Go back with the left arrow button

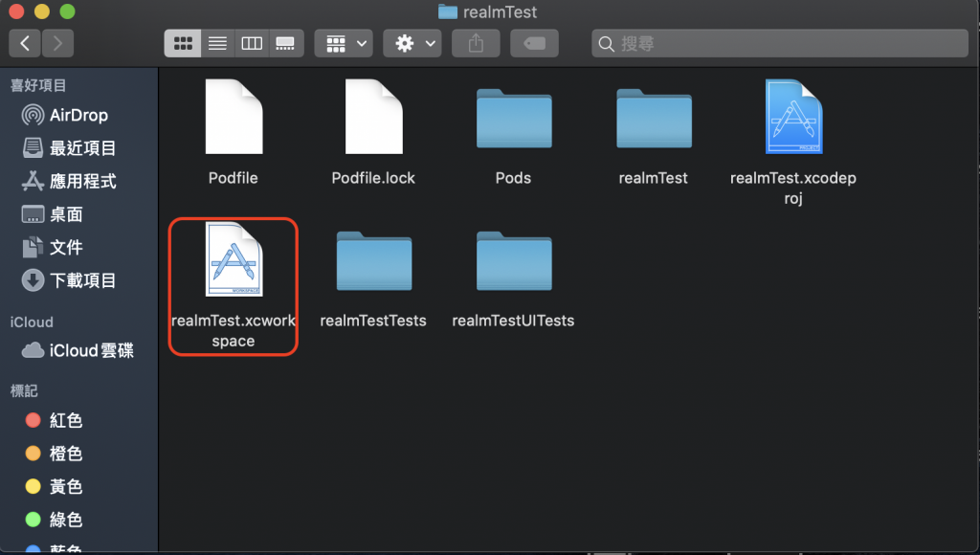coord(25,43)
